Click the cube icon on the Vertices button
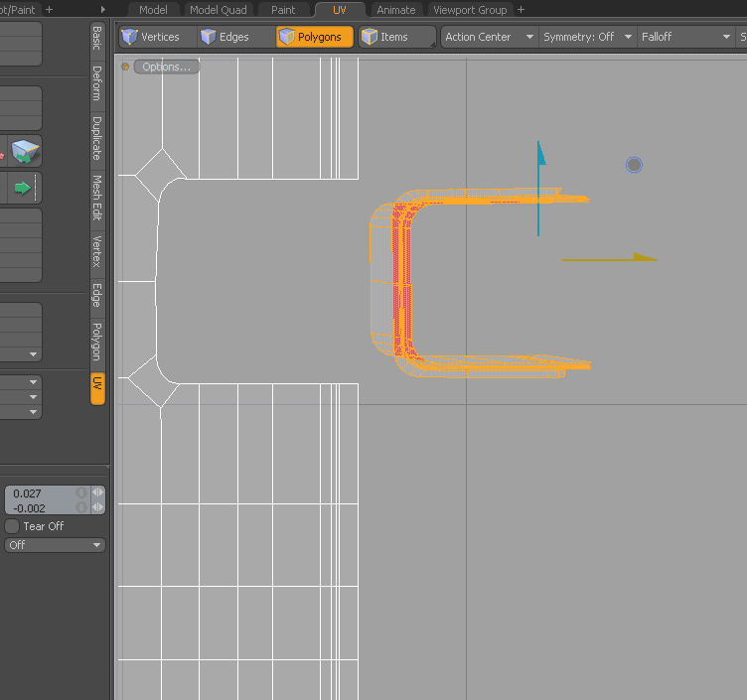Screen dimensions: 747x700 click(129, 37)
